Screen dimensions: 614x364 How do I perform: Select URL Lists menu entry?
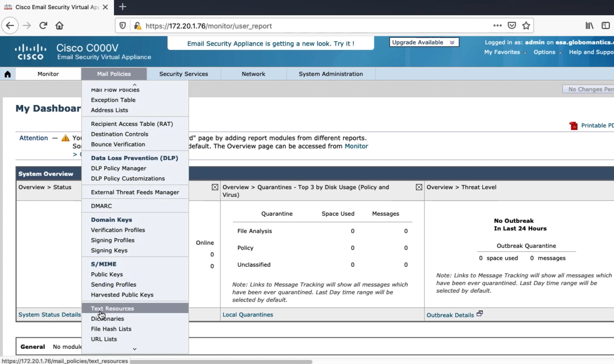tap(104, 339)
